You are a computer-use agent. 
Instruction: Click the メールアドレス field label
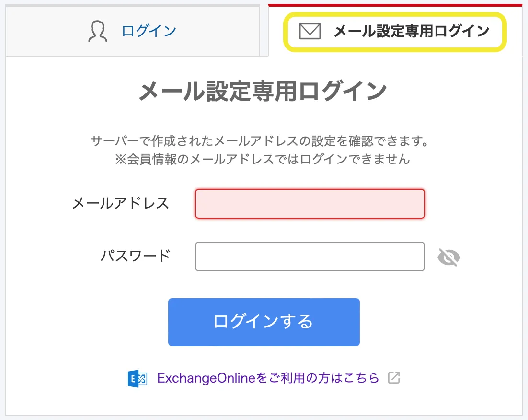120,203
